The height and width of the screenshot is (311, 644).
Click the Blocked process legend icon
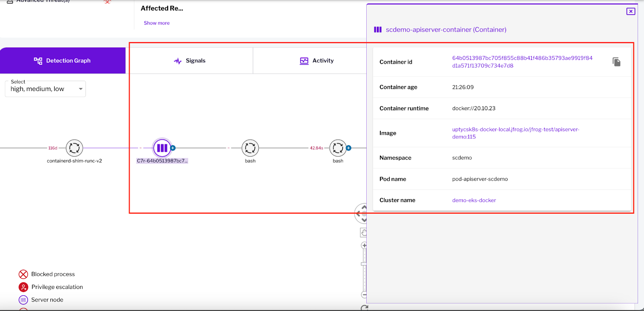[x=23, y=274]
